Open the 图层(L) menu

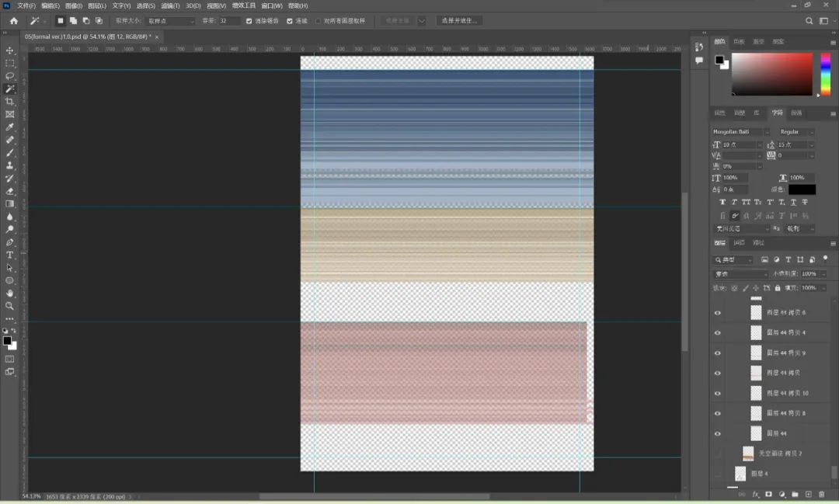pos(97,6)
